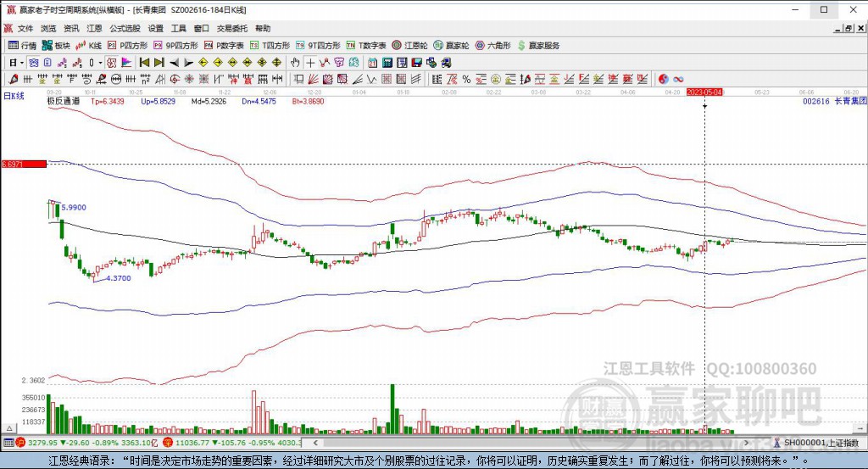The image size is (868, 469).
Task: Open the T数字表 table
Action: 366,46
